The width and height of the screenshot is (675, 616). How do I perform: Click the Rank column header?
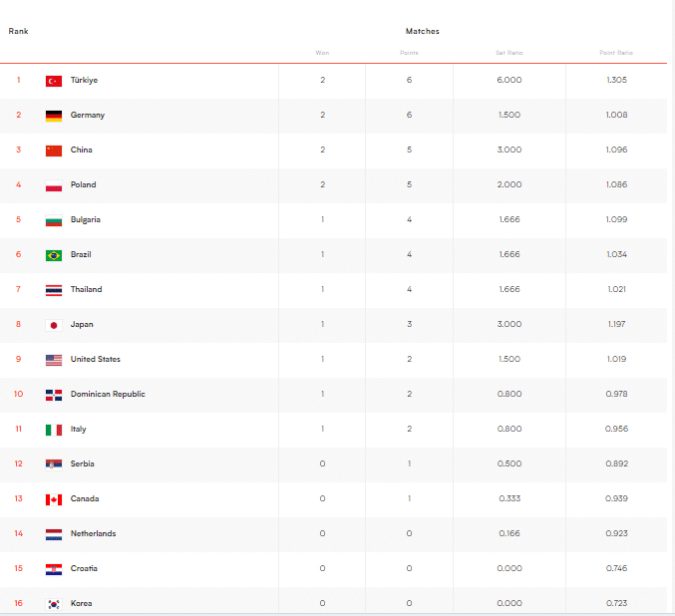point(18,31)
